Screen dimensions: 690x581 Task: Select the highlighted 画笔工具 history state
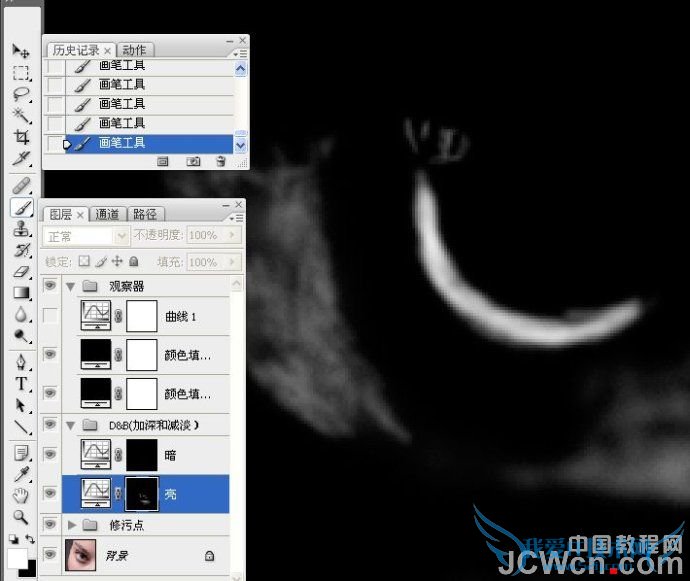click(x=139, y=143)
